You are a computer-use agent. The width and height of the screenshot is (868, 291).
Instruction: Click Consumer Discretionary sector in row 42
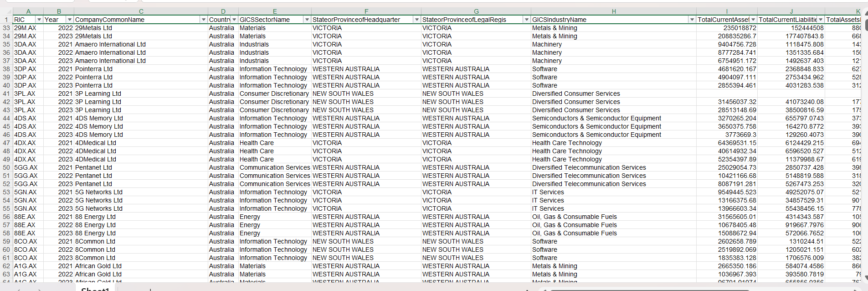point(274,102)
